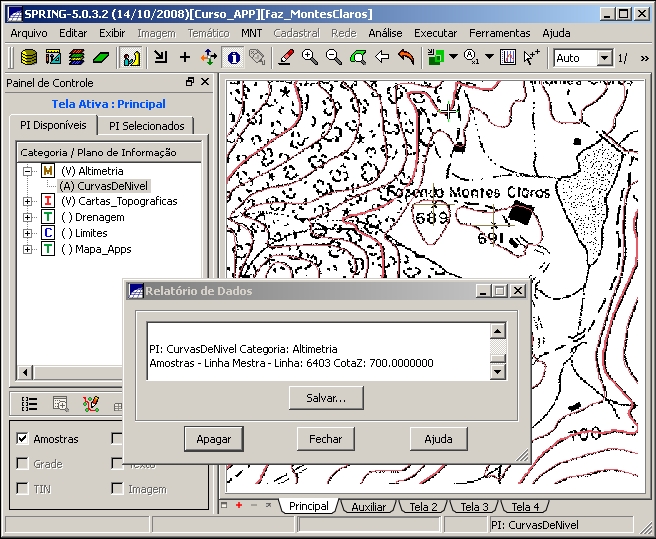Screen dimensions: 656x539
Task: Collapse the Altimetria tree node
Action: (x=28, y=171)
